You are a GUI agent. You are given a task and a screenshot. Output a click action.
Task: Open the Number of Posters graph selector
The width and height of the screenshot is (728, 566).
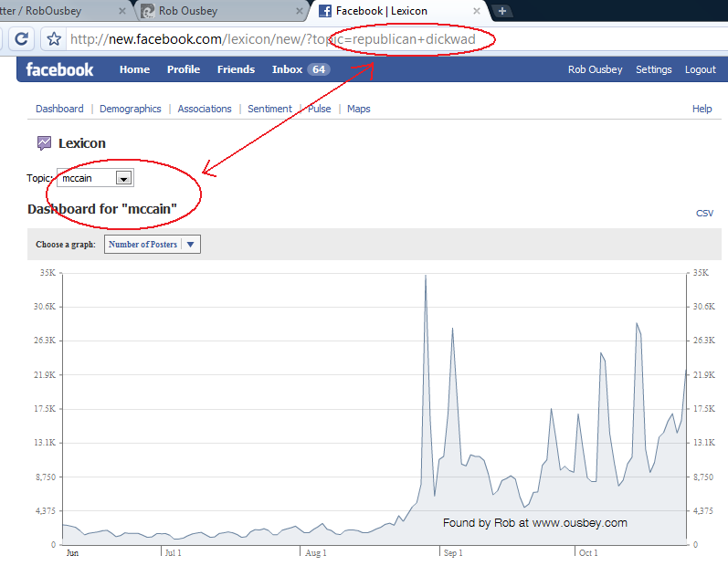153,245
